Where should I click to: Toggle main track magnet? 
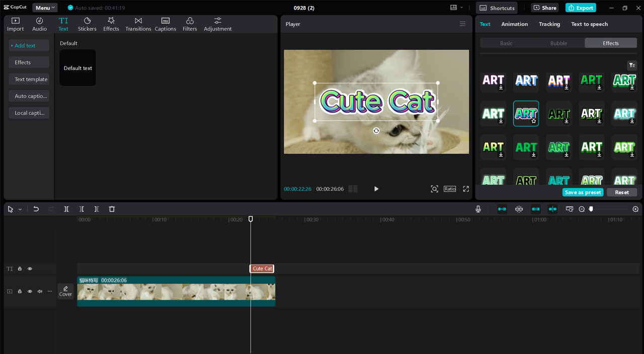click(x=502, y=209)
